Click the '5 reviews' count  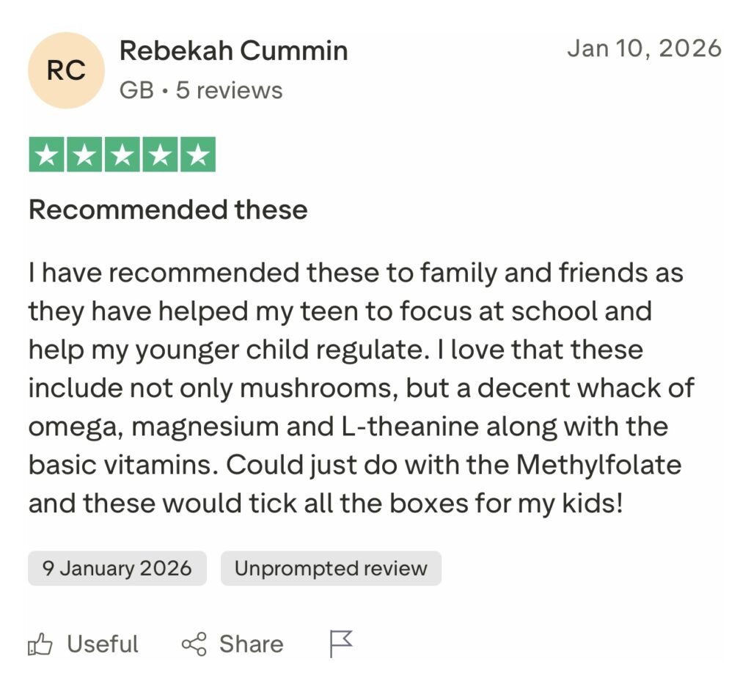[x=229, y=90]
